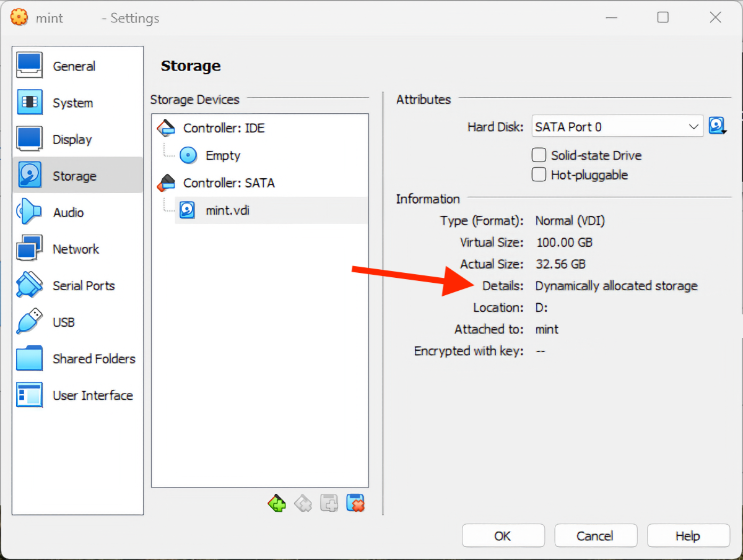Screen dimensions: 743x560
Task: Minimize the Settings window
Action: click(610, 17)
